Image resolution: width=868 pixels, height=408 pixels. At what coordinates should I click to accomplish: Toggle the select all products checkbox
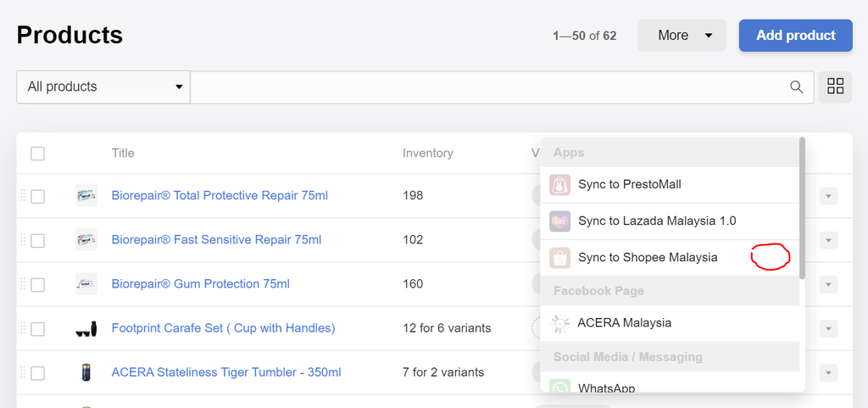click(x=37, y=154)
